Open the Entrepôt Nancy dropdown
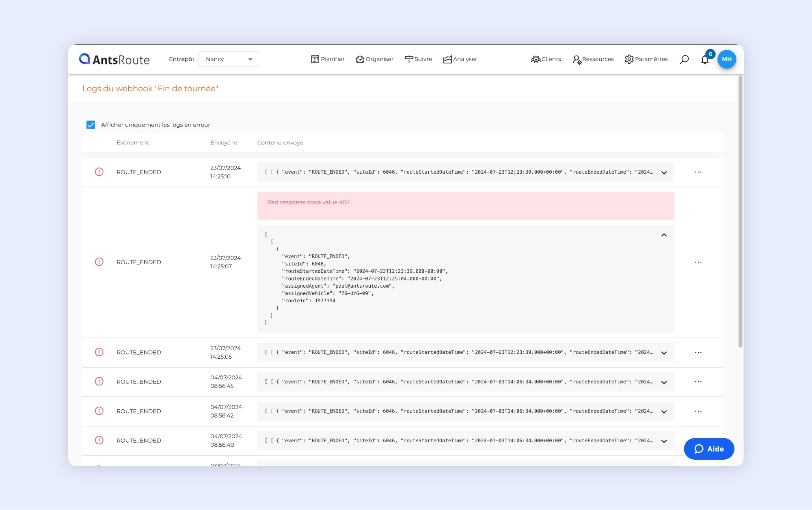The image size is (812, 510). (x=229, y=59)
